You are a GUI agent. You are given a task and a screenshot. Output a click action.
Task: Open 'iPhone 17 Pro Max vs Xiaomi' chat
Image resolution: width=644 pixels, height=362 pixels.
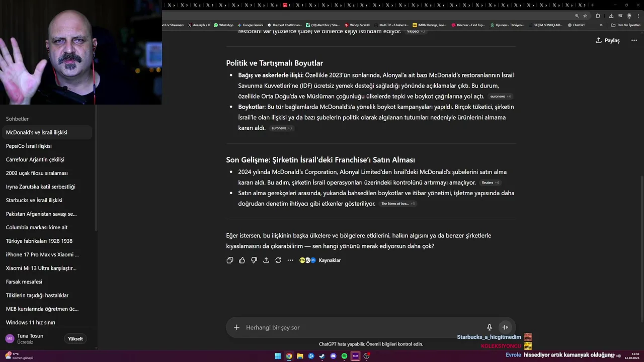tap(46, 254)
